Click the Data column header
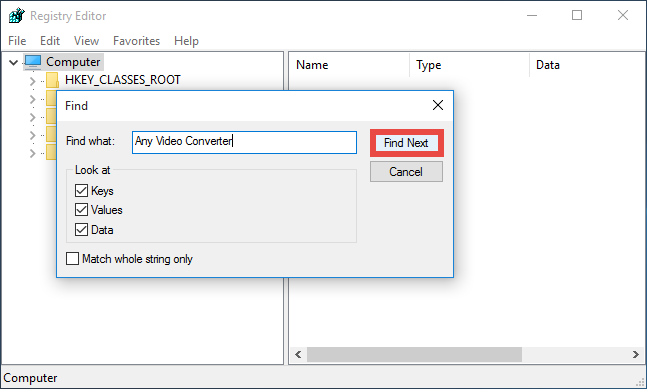Screen dimensions: 647x389 [587, 65]
